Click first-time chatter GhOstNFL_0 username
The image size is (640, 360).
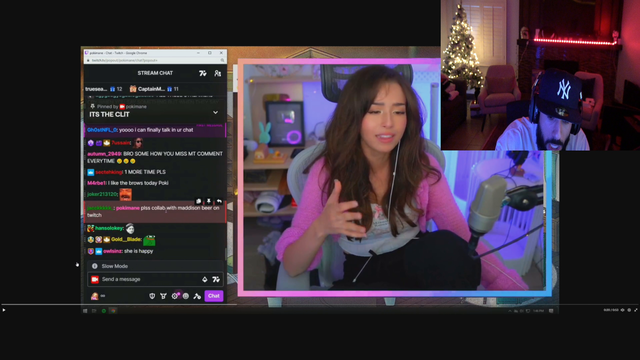point(102,130)
